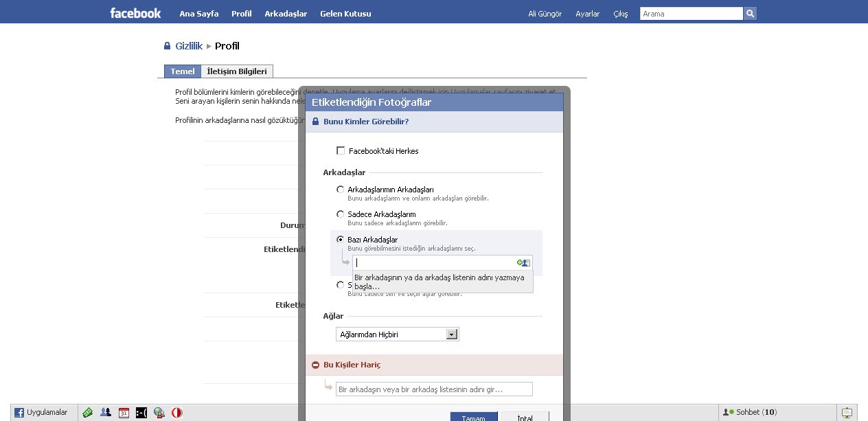The image size is (868, 421).
Task: Open Ayarlar settings link
Action: [x=588, y=14]
